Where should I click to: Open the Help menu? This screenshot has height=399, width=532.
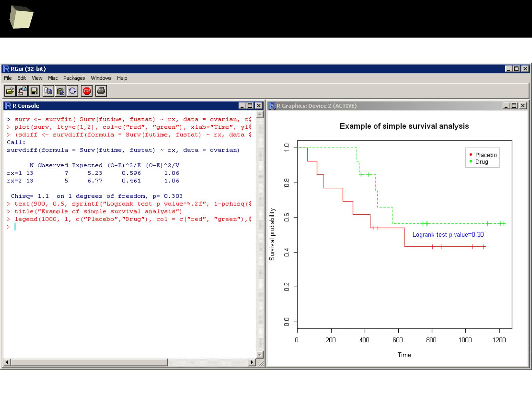pyautogui.click(x=122, y=78)
